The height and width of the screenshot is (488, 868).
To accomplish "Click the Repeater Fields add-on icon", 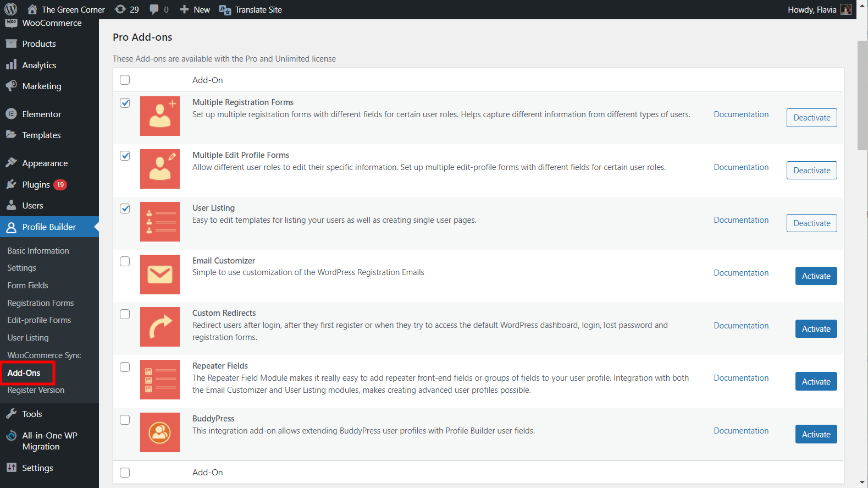I will [160, 380].
